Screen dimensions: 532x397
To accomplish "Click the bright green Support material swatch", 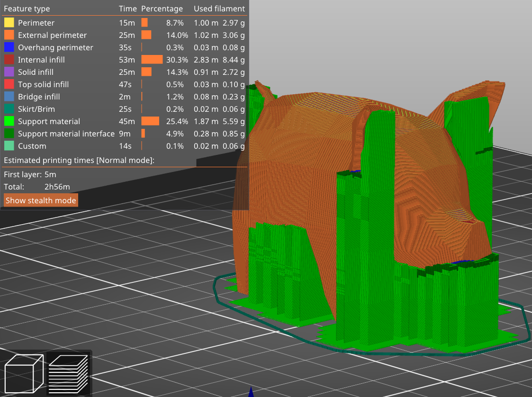I will [x=9, y=121].
